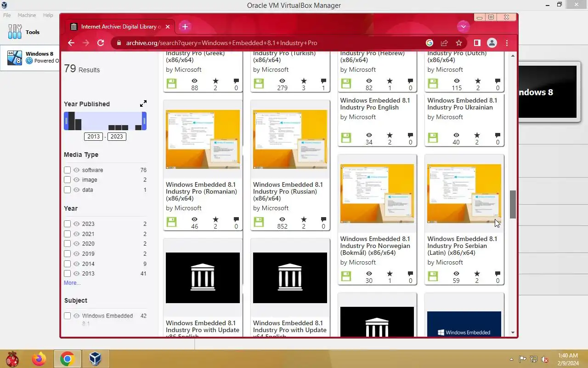Check the 2013 year filter

(68, 274)
